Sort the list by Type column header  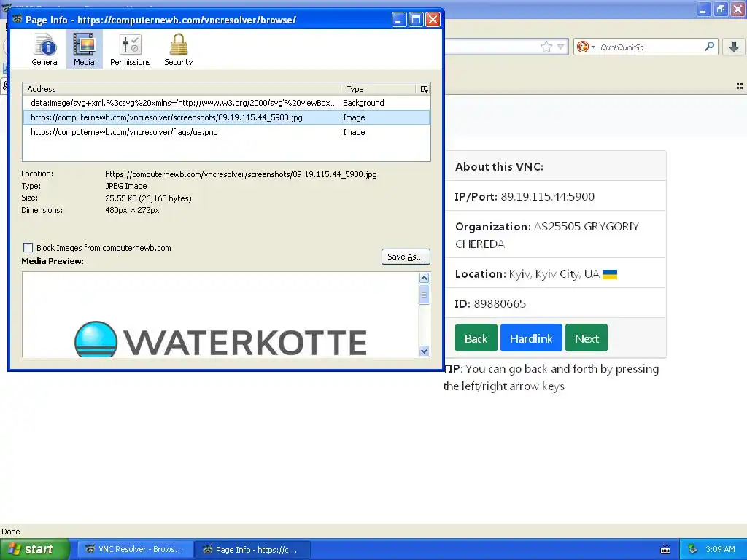379,89
